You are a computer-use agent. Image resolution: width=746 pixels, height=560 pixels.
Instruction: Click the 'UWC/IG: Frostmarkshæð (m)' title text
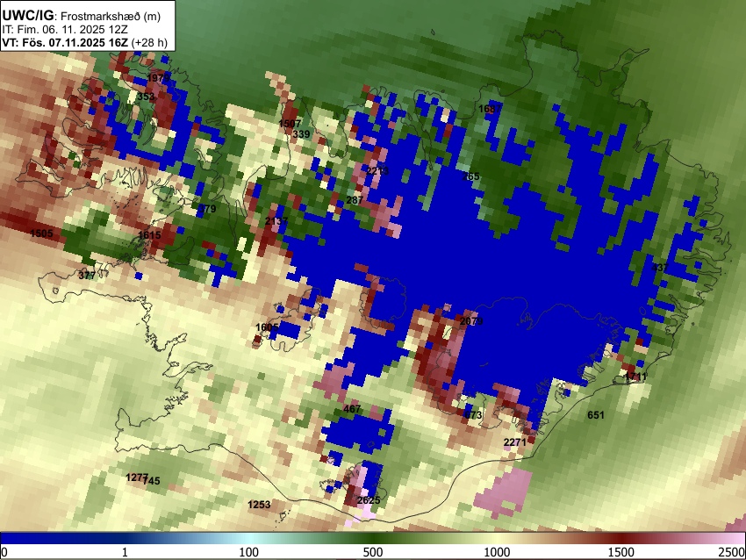pyautogui.click(x=82, y=15)
